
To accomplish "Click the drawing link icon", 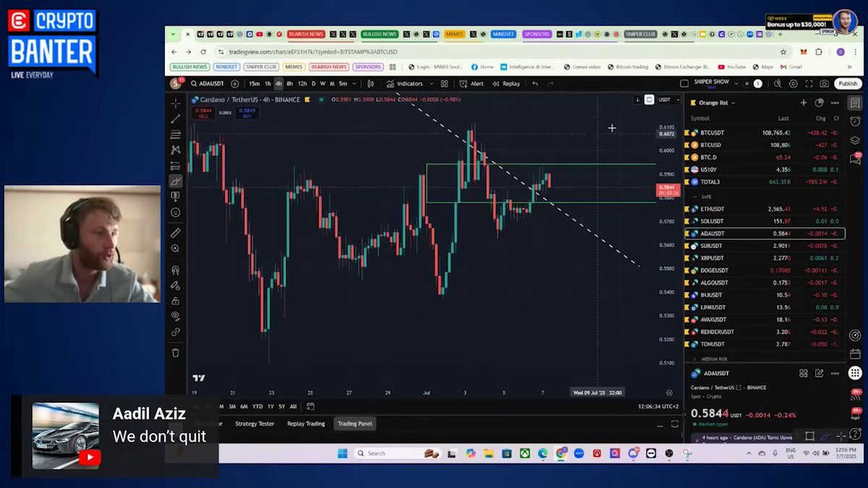I will [x=175, y=332].
